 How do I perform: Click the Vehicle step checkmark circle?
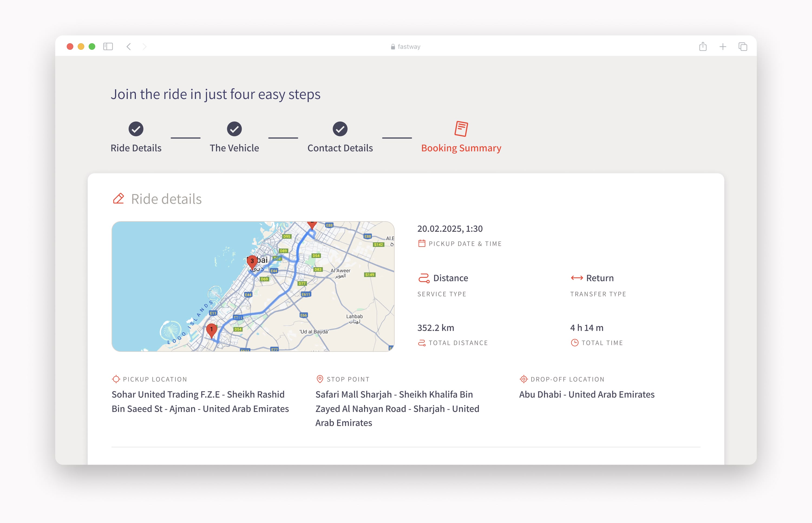click(234, 129)
